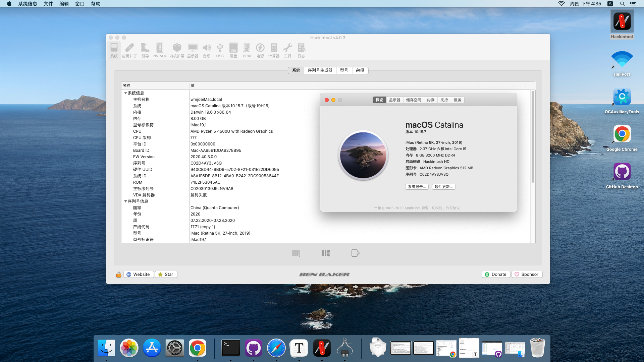Collapse the 系统信息 tree group
The image size is (644, 362).
click(125, 93)
